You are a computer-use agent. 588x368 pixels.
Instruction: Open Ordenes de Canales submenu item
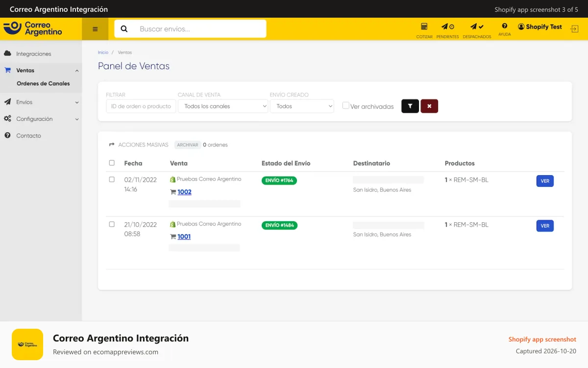coord(43,83)
